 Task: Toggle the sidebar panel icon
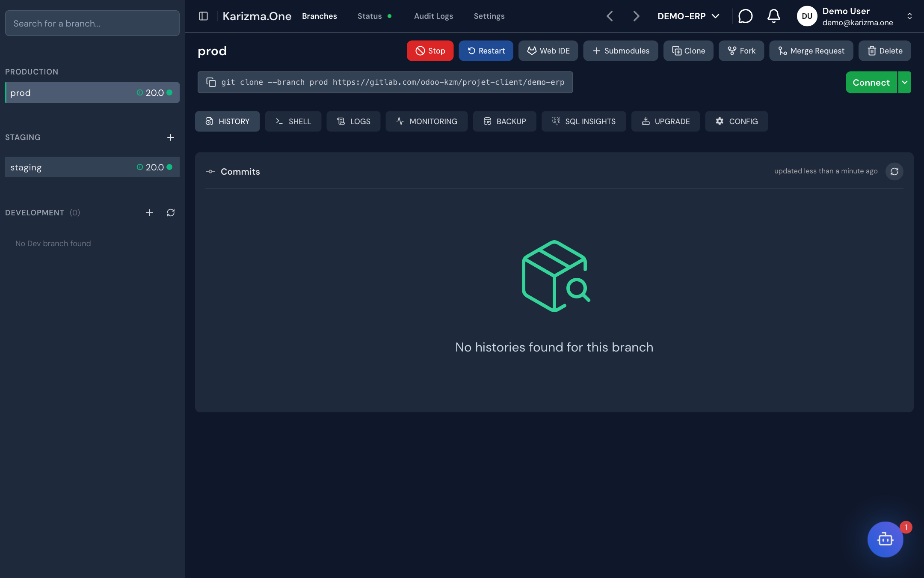click(204, 16)
